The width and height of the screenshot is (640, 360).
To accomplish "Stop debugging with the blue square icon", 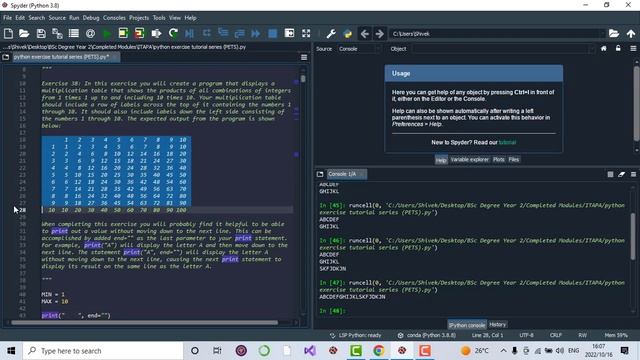I will click(x=273, y=33).
